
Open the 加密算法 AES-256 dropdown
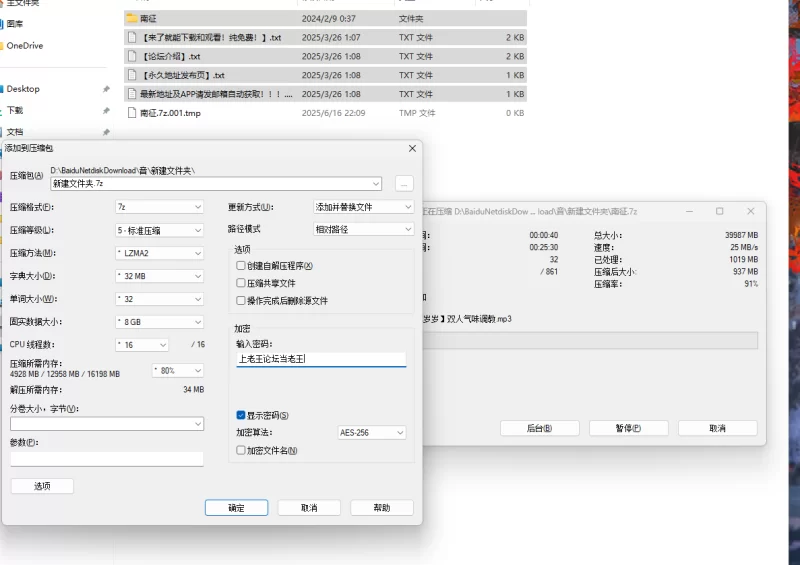pyautogui.click(x=372, y=433)
